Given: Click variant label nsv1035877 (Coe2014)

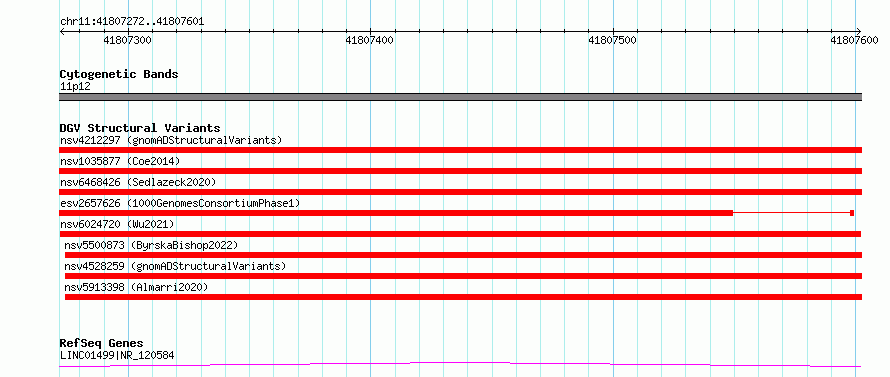Looking at the screenshot, I should click(120, 161).
